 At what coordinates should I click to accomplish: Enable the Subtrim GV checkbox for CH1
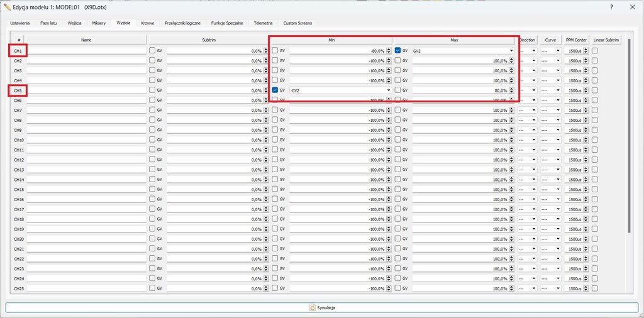coord(152,50)
